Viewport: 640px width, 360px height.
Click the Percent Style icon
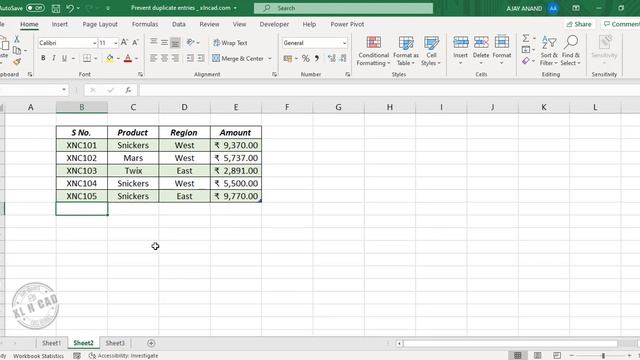click(x=305, y=59)
